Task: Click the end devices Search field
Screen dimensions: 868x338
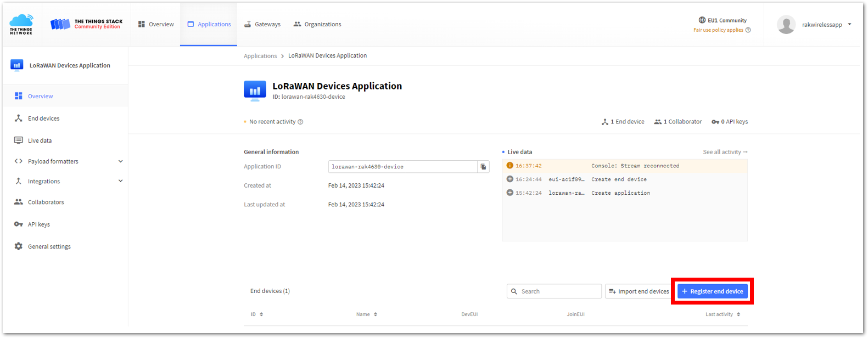Action: point(554,291)
